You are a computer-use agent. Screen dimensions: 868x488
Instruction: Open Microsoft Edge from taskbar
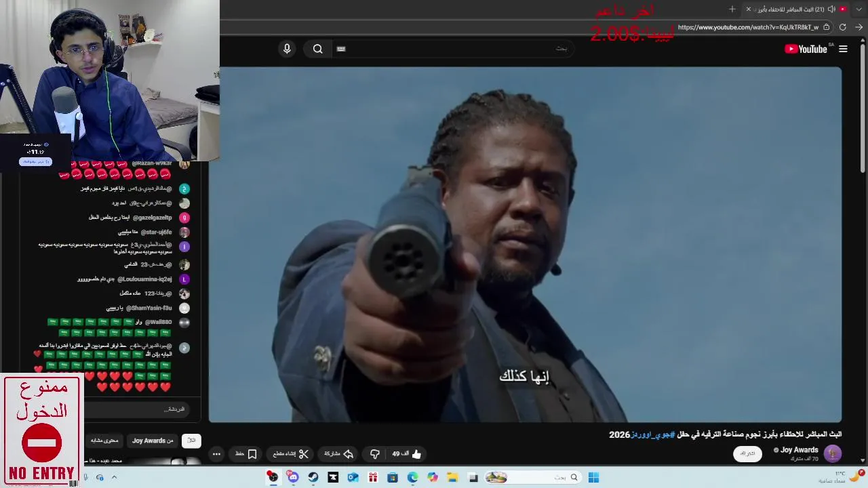[412, 478]
